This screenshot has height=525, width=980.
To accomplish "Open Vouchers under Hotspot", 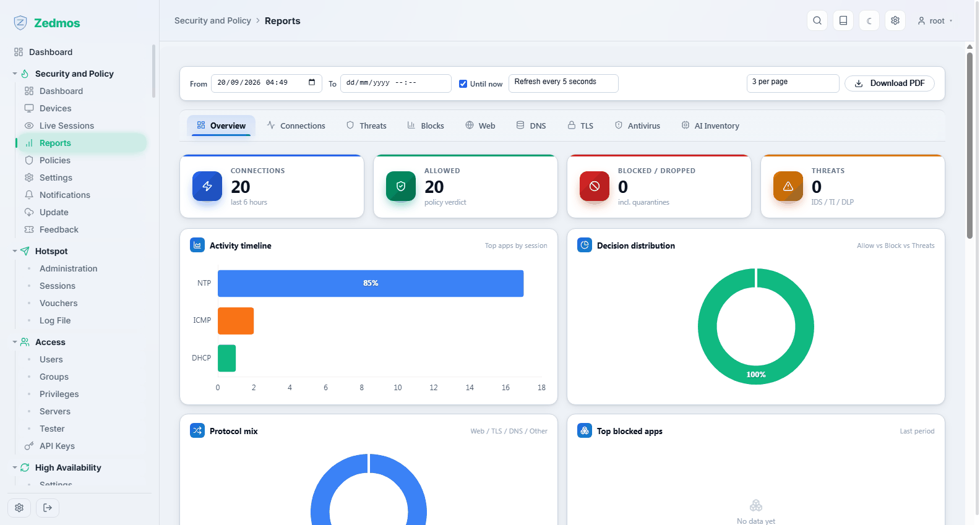I will (x=58, y=303).
